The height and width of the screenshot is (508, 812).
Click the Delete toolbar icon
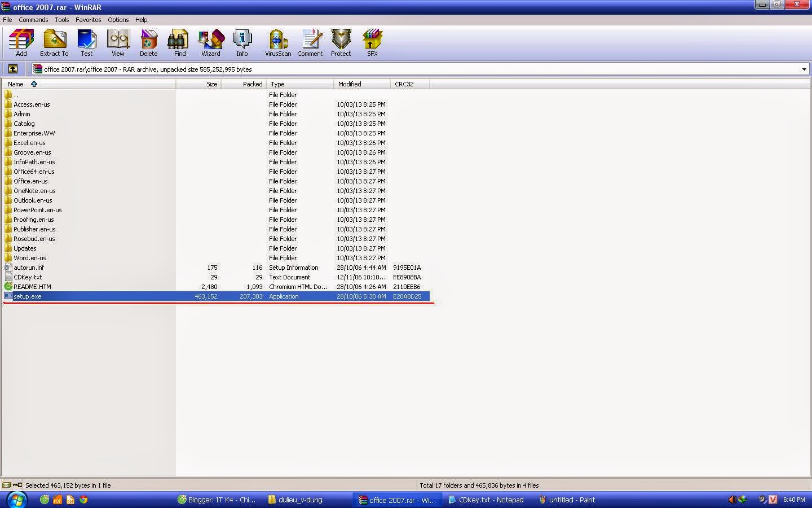pos(148,43)
